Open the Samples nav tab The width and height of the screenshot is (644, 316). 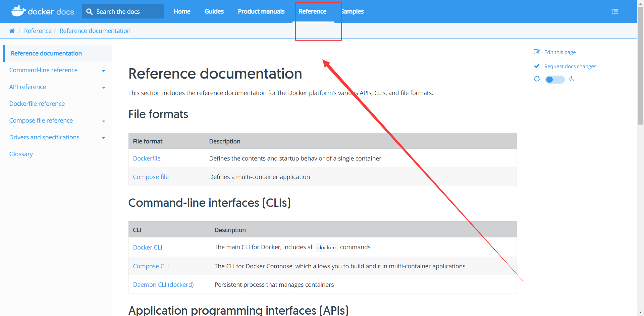(352, 11)
